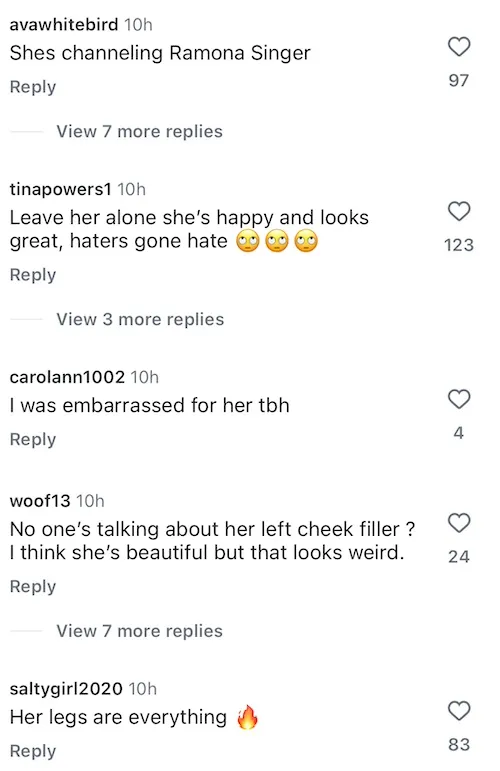View saltygirl2020's profile
The image size is (500, 771).
click(66, 689)
